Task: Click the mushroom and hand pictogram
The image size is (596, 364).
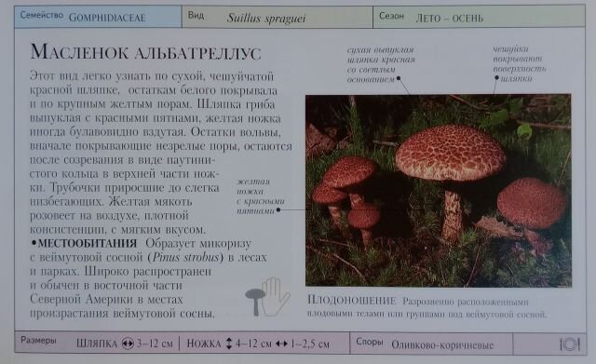Action: [x=267, y=297]
